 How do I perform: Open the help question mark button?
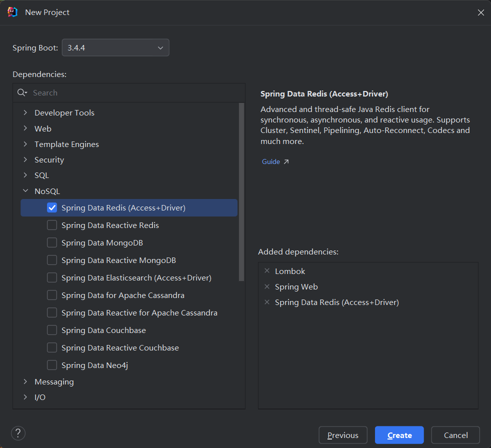point(18,433)
